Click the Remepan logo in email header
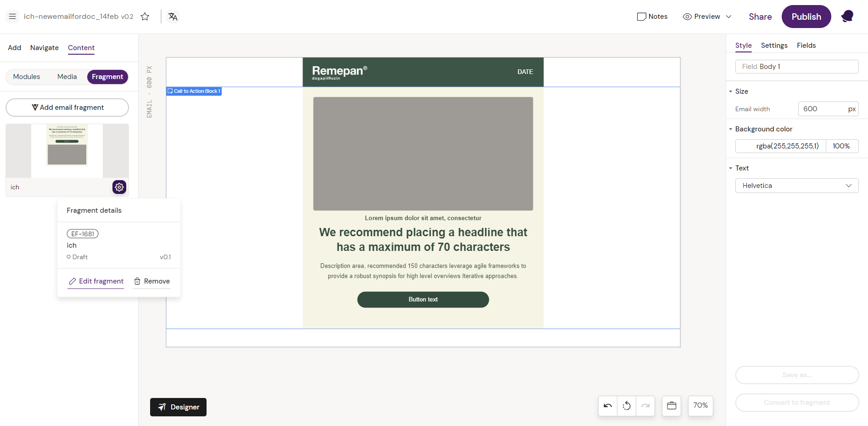868x426 pixels. [340, 72]
